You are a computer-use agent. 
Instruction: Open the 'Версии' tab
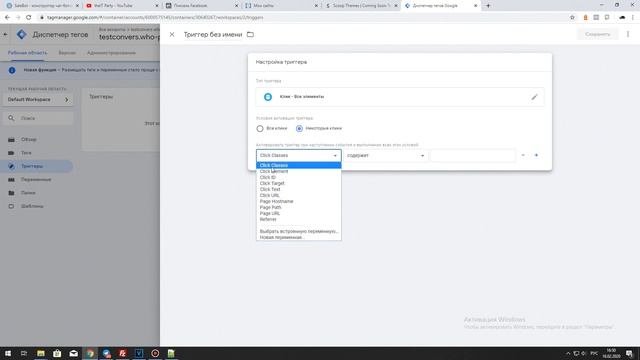pyautogui.click(x=67, y=53)
